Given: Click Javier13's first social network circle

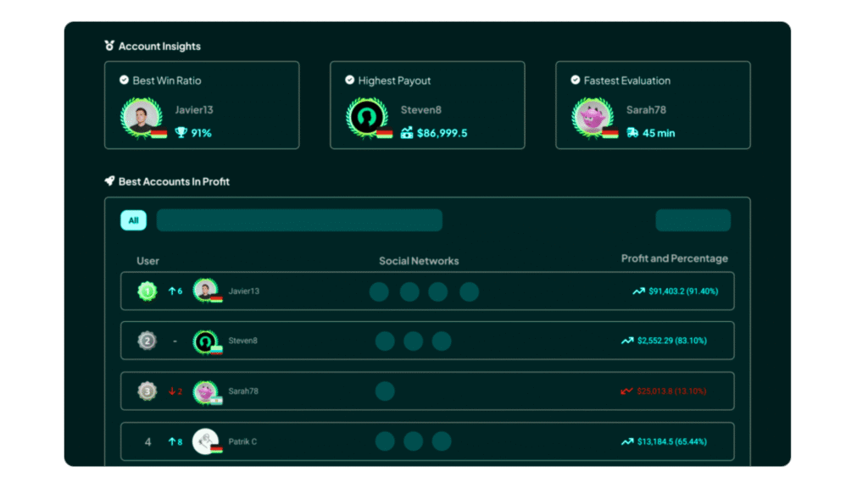Looking at the screenshot, I should (379, 292).
